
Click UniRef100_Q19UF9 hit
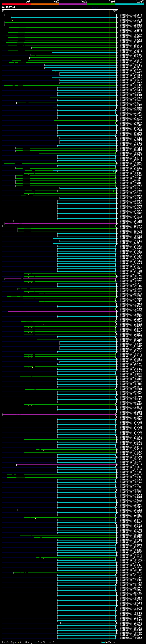click(x=131, y=620)
